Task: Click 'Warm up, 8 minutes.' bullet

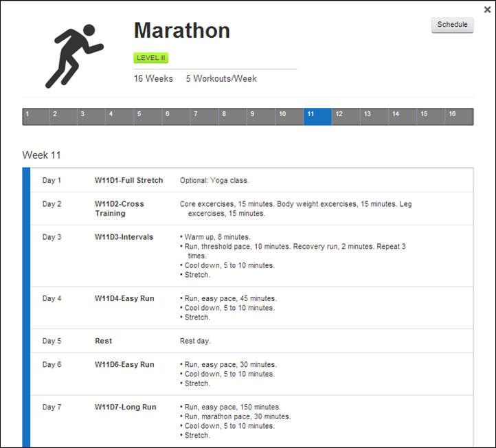Action: [x=216, y=237]
